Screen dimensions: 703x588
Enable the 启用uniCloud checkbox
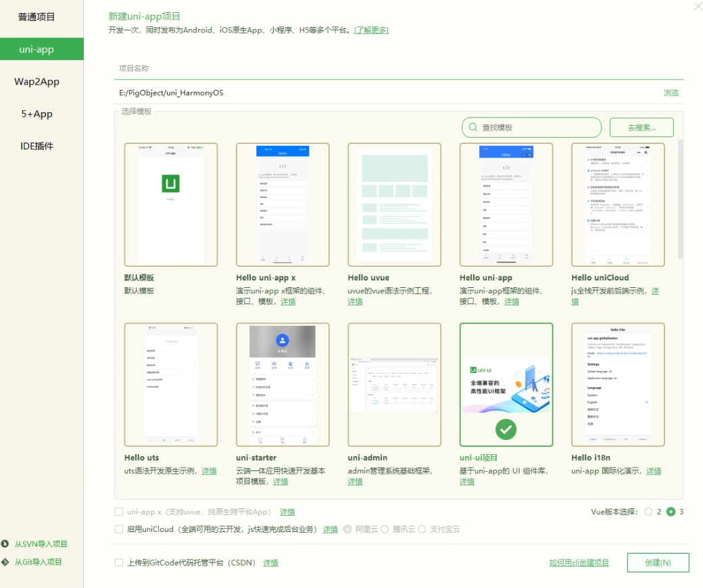click(119, 529)
